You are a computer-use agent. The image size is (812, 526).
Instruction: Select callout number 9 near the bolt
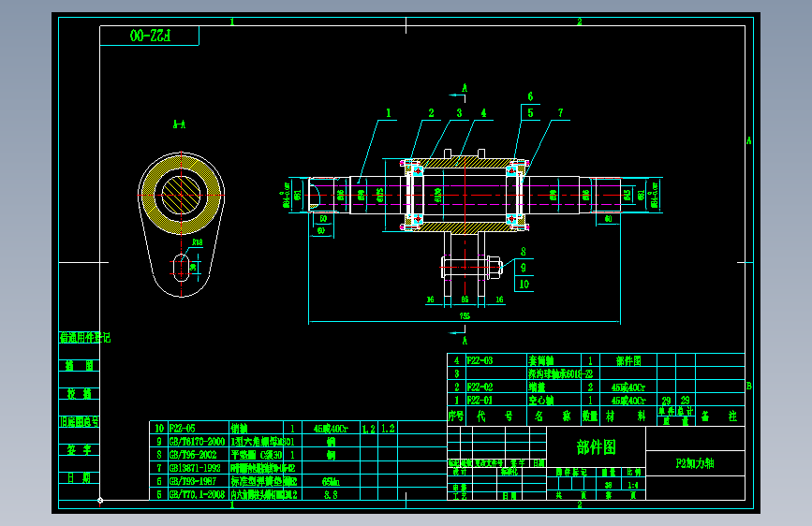point(524,268)
